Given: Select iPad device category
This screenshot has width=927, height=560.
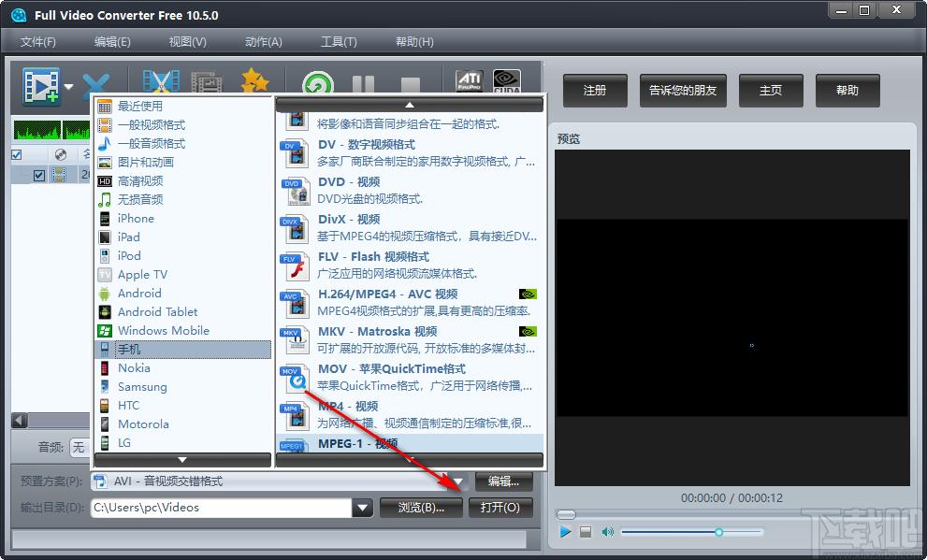Looking at the screenshot, I should [182, 237].
